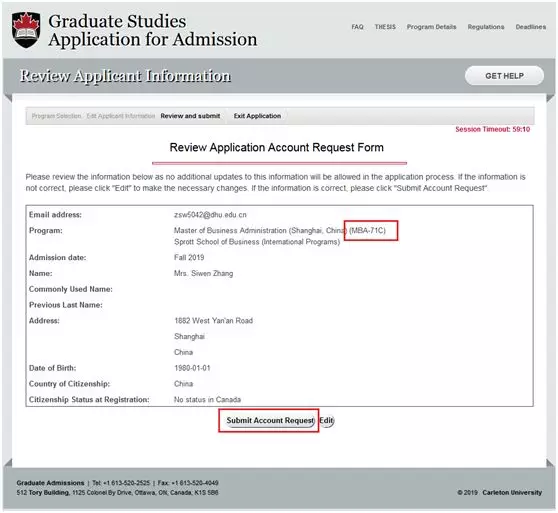The width and height of the screenshot is (558, 513).
Task: Go to Program Details page
Action: (x=431, y=27)
